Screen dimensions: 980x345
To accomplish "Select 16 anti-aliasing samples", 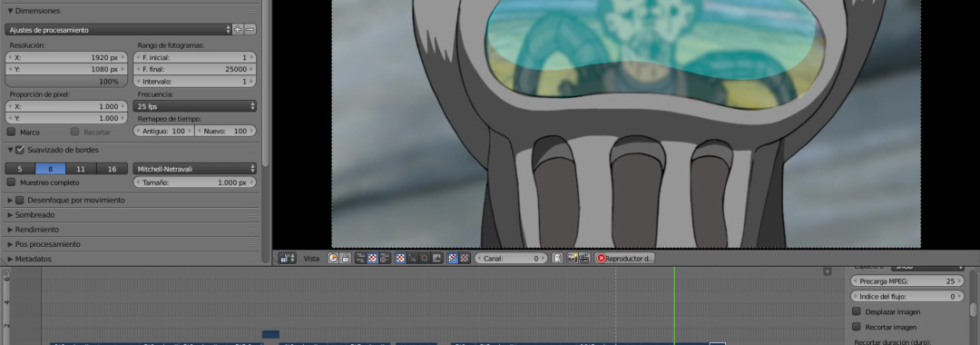I will coord(112,169).
